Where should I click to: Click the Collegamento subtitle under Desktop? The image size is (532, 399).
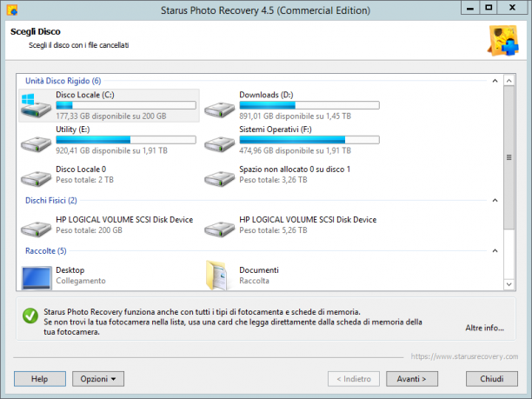(x=81, y=281)
